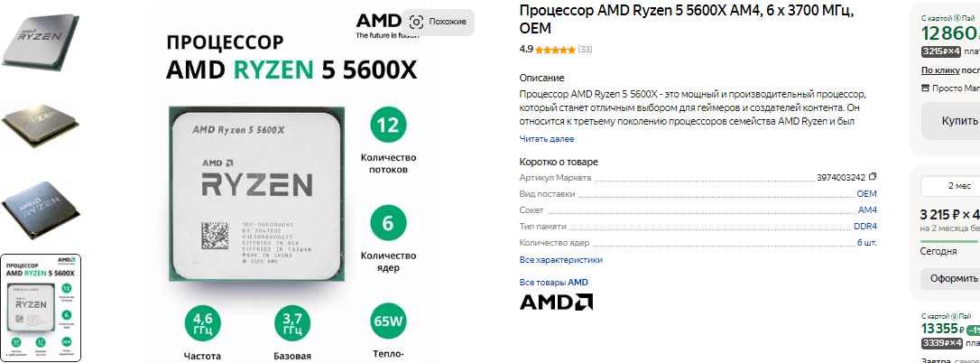Expand description via 'Читать далее'
The width and height of the screenshot is (980, 363).
[x=546, y=139]
